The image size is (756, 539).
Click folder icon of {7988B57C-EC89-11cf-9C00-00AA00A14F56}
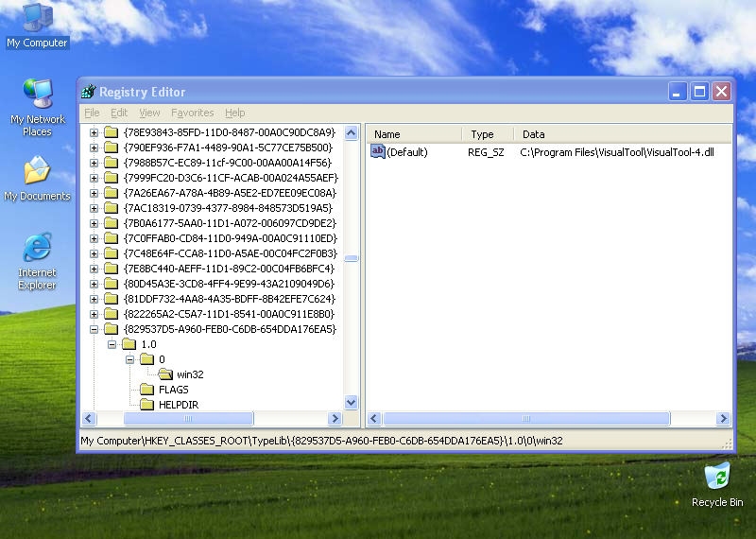click(112, 163)
